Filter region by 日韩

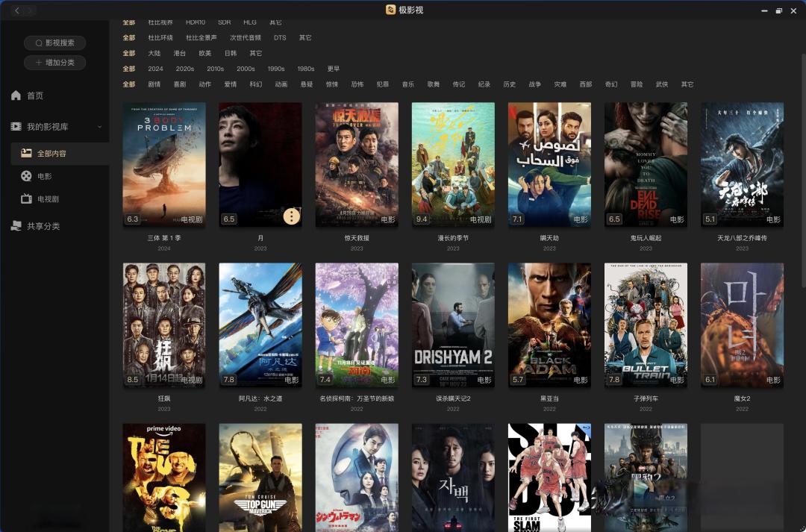231,53
